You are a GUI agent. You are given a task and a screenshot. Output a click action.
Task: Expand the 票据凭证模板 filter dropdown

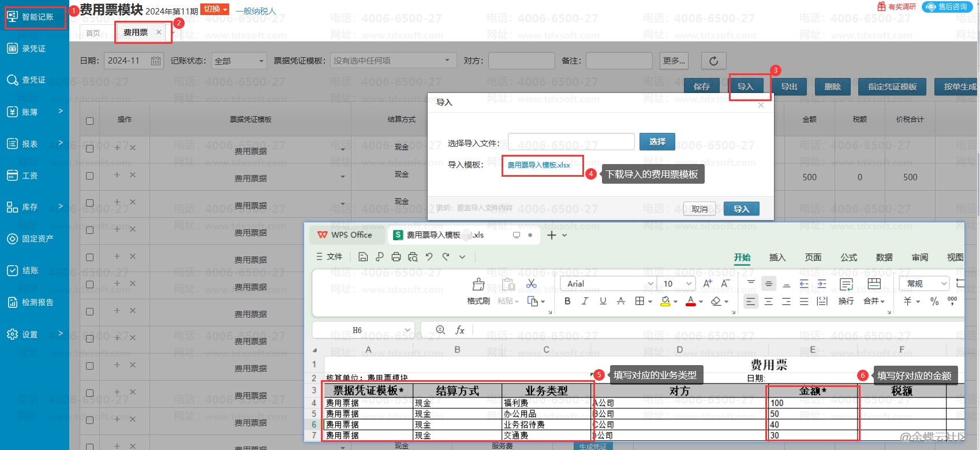391,61
